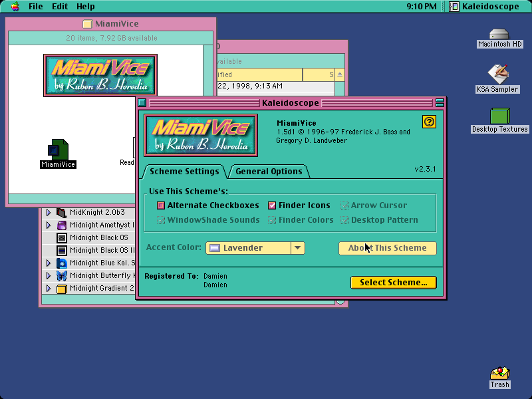The height and width of the screenshot is (399, 532).
Task: Select the Midnight Gradient 2 folder icon
Action: 61,289
